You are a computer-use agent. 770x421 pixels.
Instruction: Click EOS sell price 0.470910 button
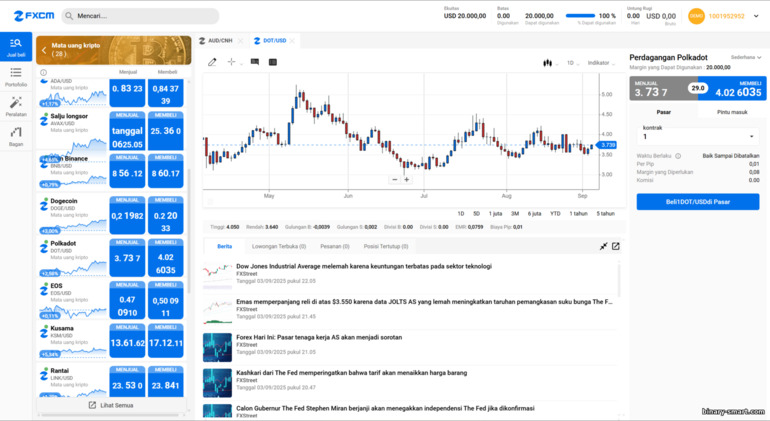click(127, 300)
